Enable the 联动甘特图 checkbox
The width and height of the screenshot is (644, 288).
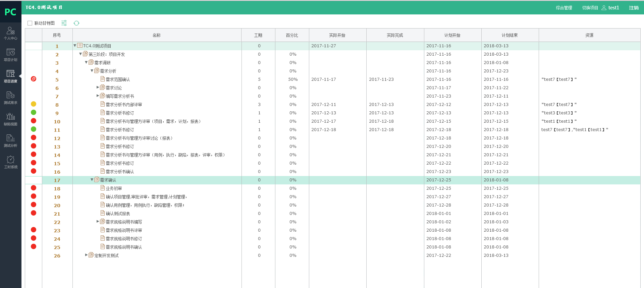[30, 23]
